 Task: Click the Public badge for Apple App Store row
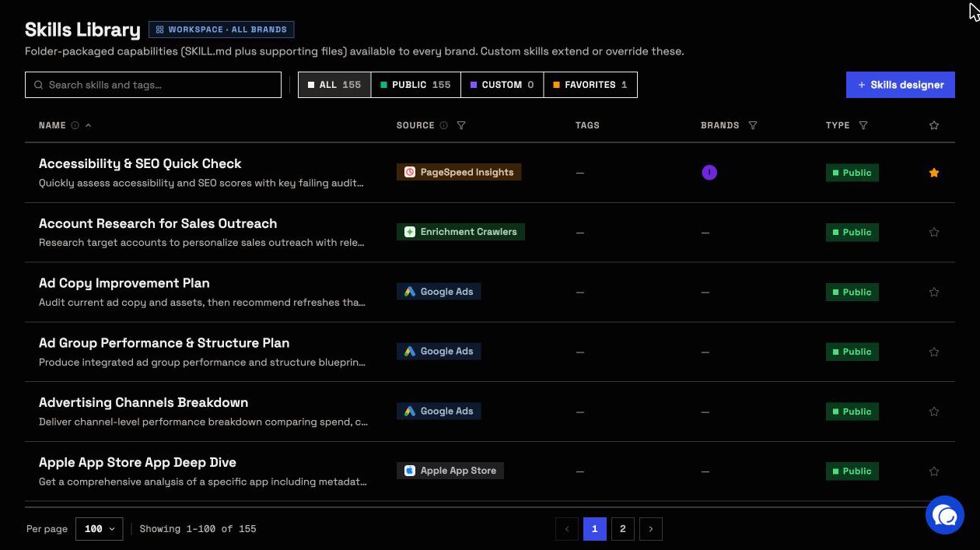852,471
